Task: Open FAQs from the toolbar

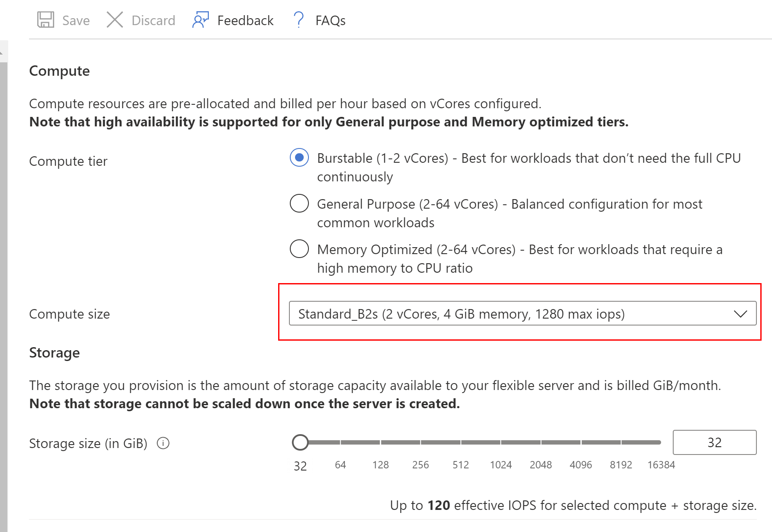Action: pos(330,20)
